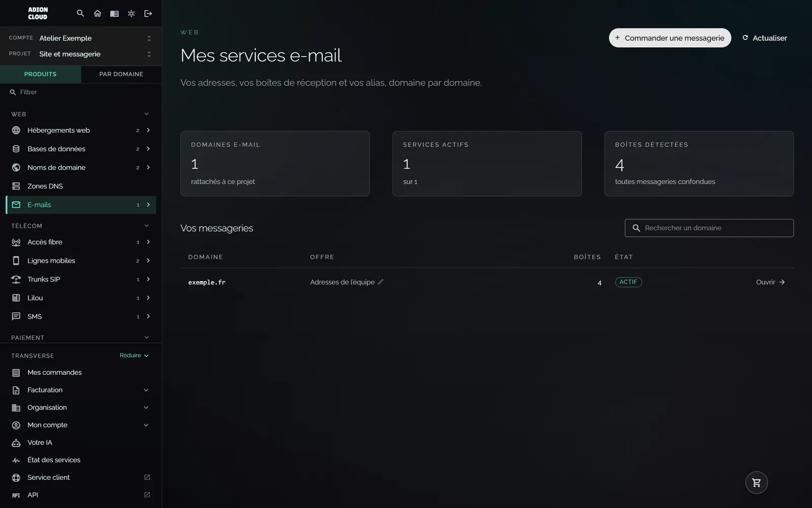
Task: Open Lilou menu item
Action: click(81, 298)
